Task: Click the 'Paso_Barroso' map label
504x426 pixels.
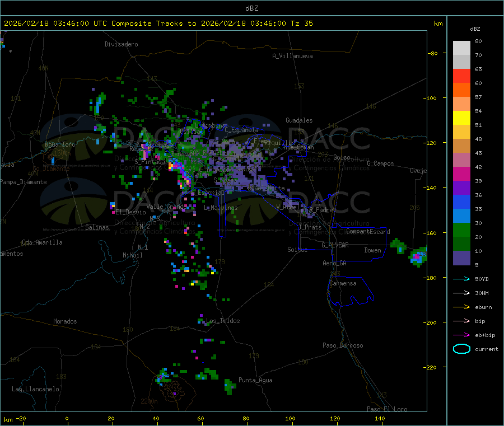Action: [343, 346]
